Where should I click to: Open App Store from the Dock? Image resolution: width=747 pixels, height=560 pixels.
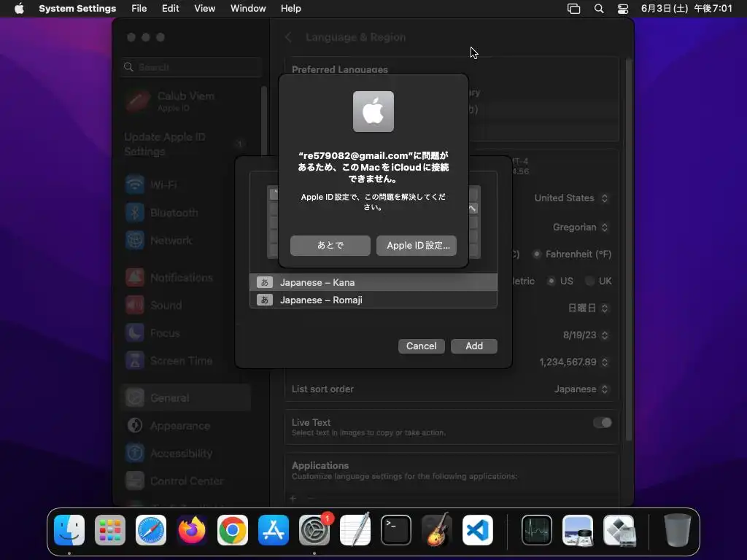274,530
